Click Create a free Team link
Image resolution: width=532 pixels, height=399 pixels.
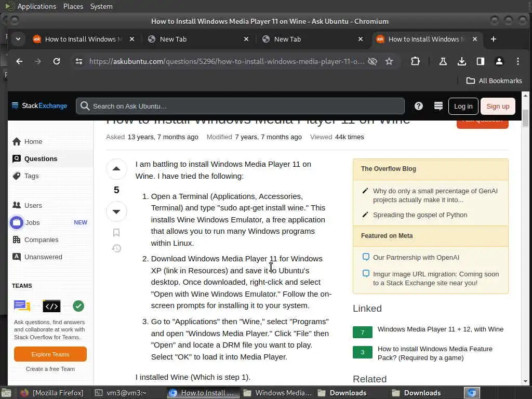(x=50, y=369)
